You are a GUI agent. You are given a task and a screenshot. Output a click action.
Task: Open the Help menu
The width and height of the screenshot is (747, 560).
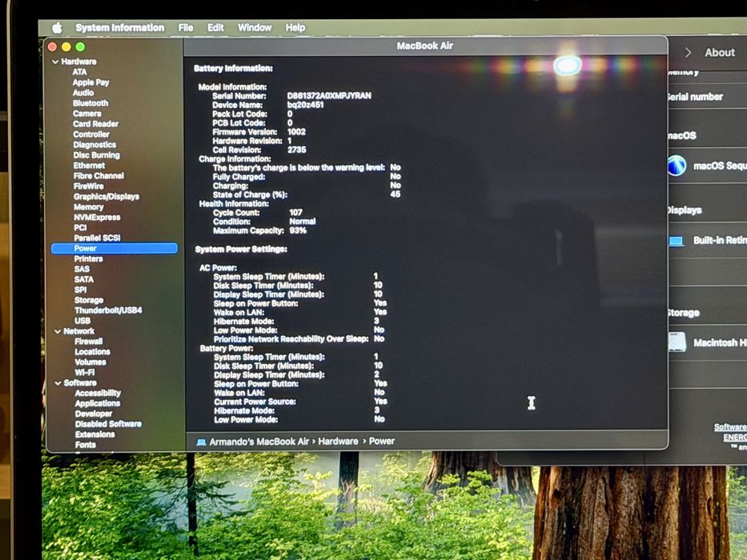(x=295, y=28)
